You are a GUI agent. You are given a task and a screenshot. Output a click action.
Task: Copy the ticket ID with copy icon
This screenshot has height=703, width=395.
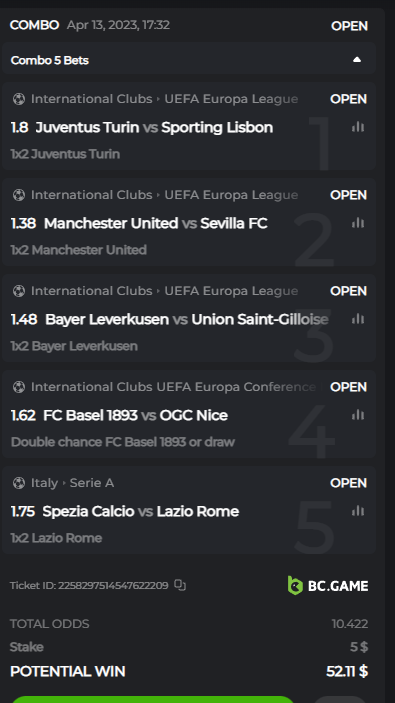[180, 585]
